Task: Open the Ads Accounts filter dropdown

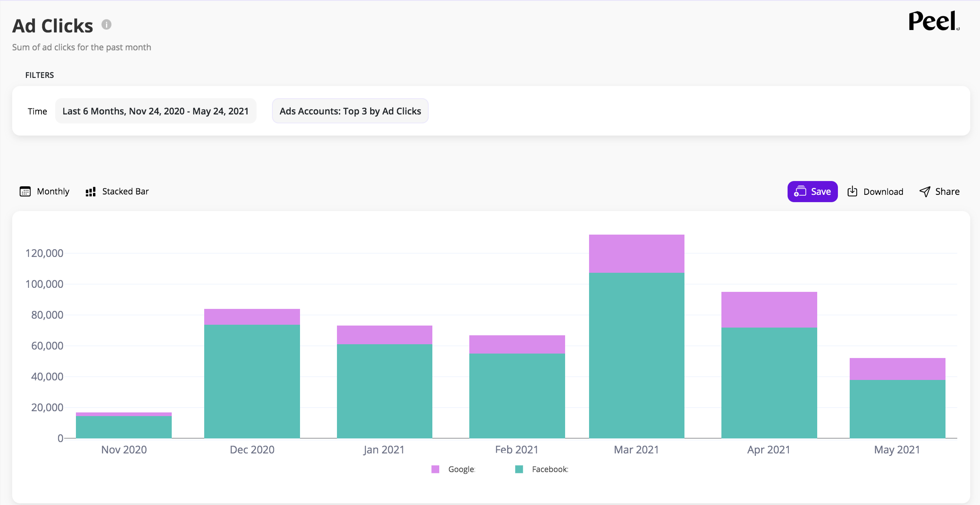Action: tap(350, 111)
